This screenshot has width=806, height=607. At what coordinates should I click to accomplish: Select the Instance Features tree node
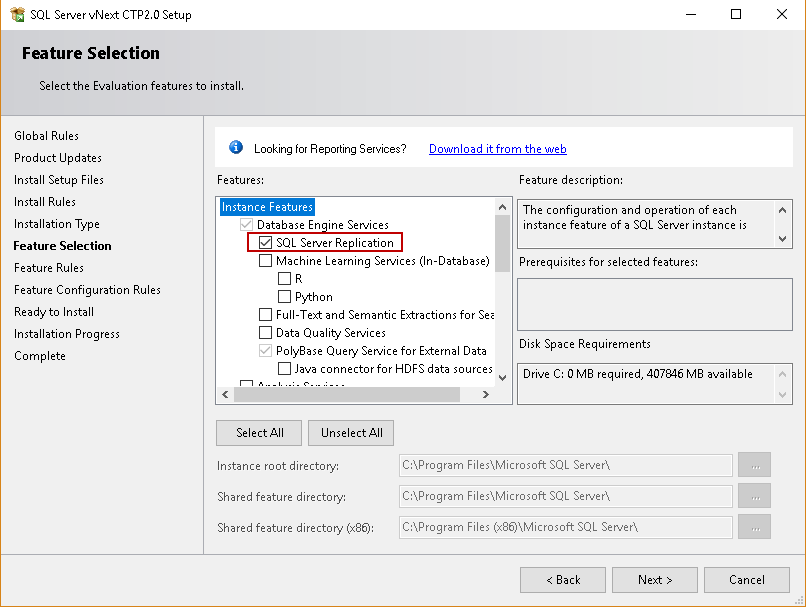tap(267, 207)
